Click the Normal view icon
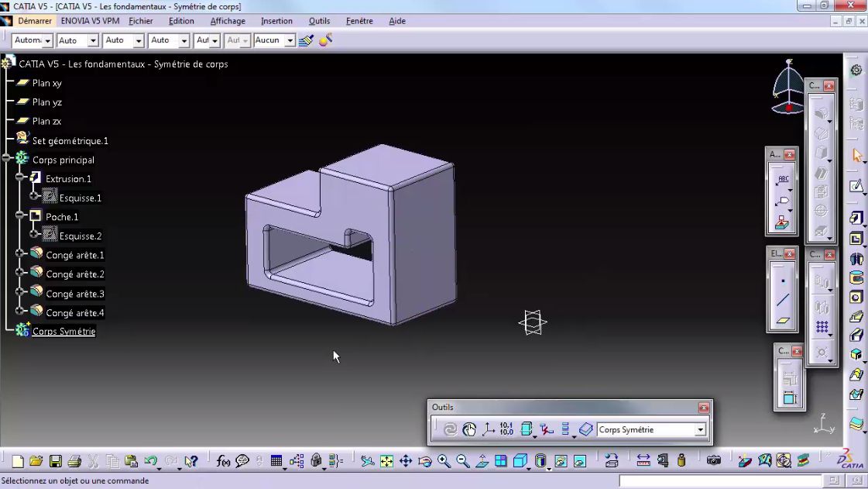 click(x=482, y=461)
